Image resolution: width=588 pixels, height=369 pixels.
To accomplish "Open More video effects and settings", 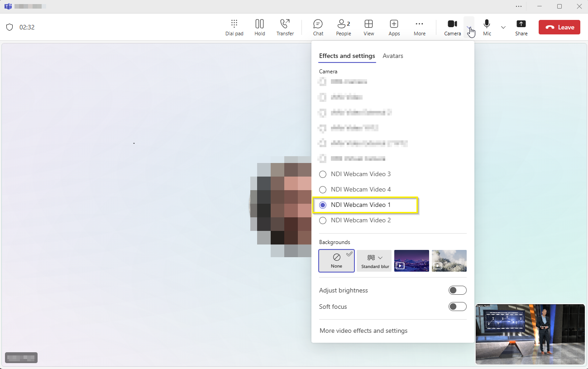I will [363, 331].
